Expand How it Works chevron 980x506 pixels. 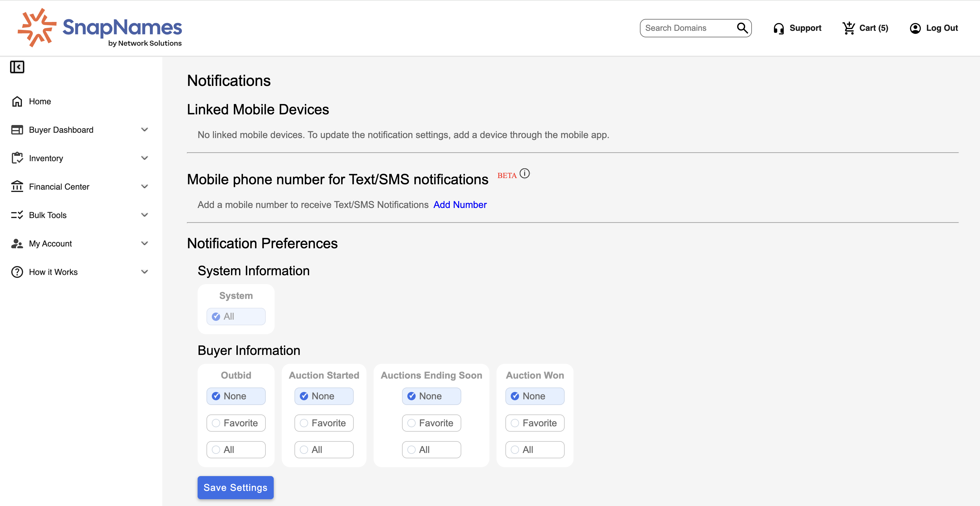pos(145,272)
